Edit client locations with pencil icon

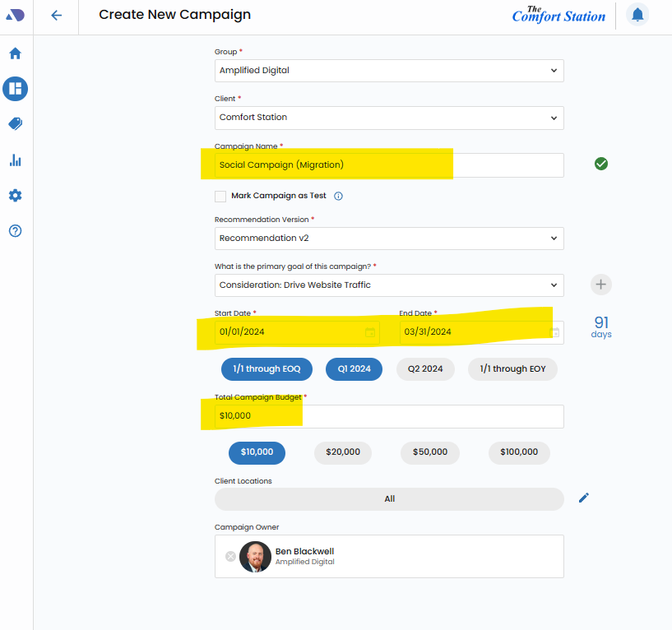584,498
